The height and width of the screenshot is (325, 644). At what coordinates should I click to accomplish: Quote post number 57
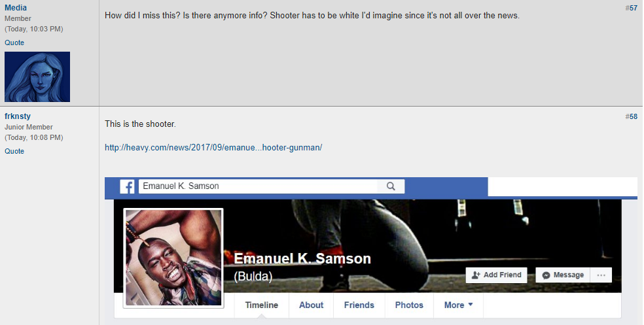[14, 43]
